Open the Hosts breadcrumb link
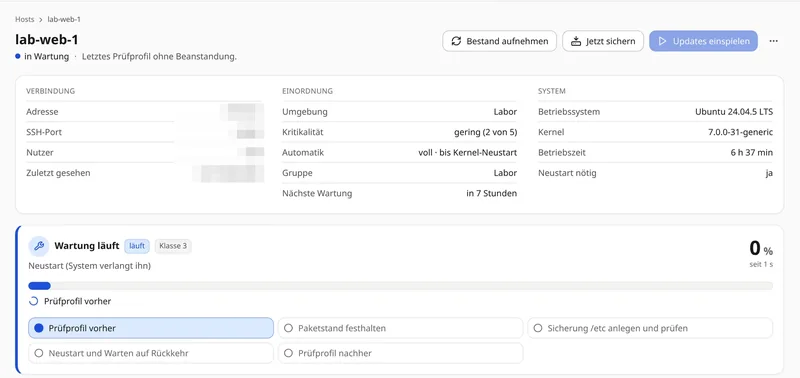 click(x=24, y=19)
